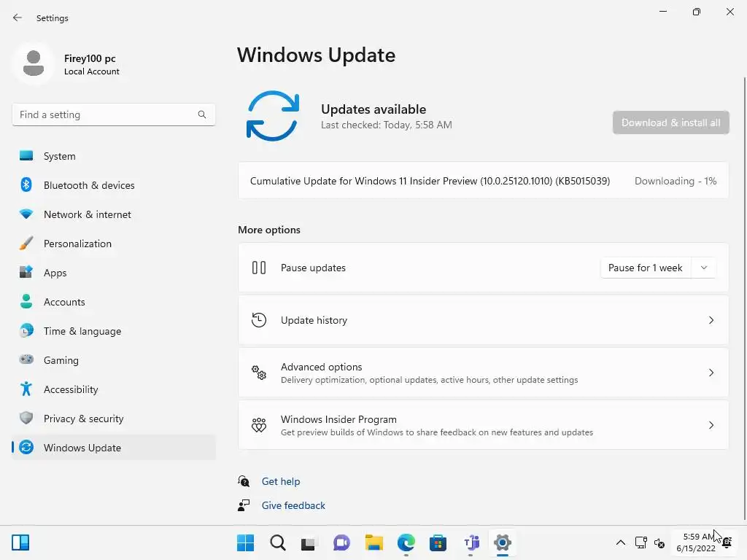Select Personalization in sidebar

click(113, 243)
